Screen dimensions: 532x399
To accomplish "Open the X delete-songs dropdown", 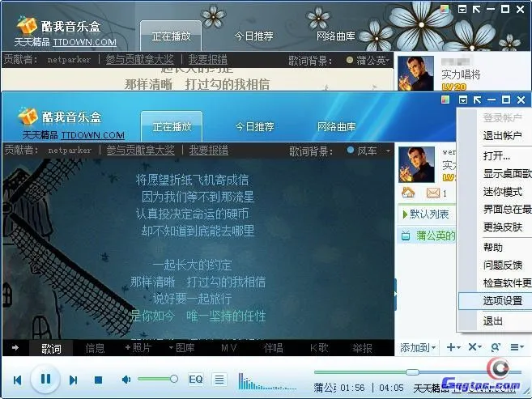I will 475,347.
